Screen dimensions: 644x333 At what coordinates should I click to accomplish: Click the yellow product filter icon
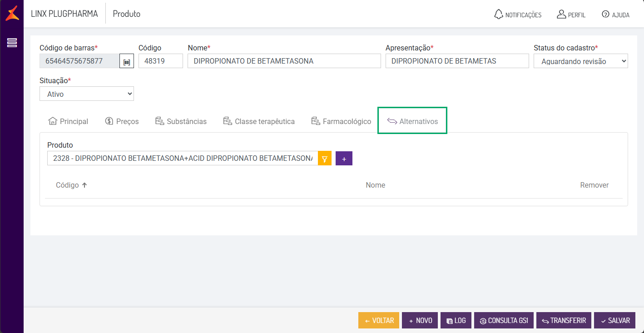pos(324,159)
